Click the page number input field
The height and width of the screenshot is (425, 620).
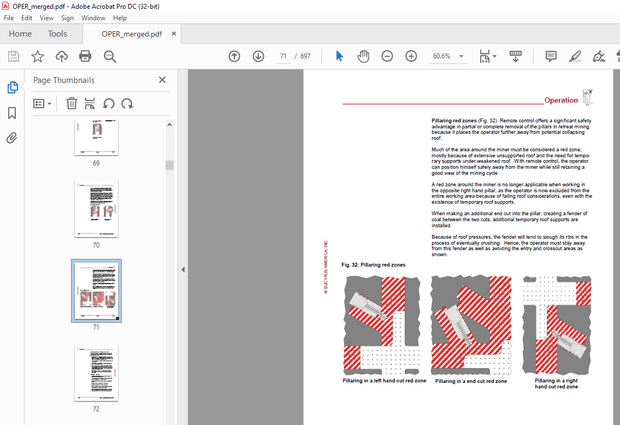pyautogui.click(x=285, y=56)
